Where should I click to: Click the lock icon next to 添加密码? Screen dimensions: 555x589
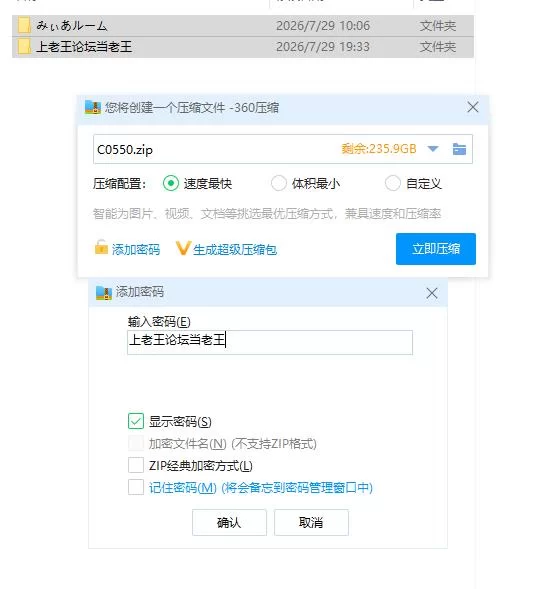(101, 248)
